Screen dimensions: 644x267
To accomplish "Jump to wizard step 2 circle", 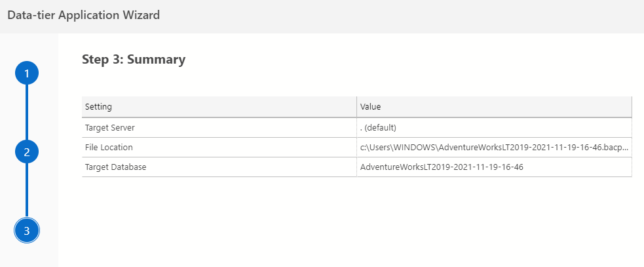I will click(27, 152).
